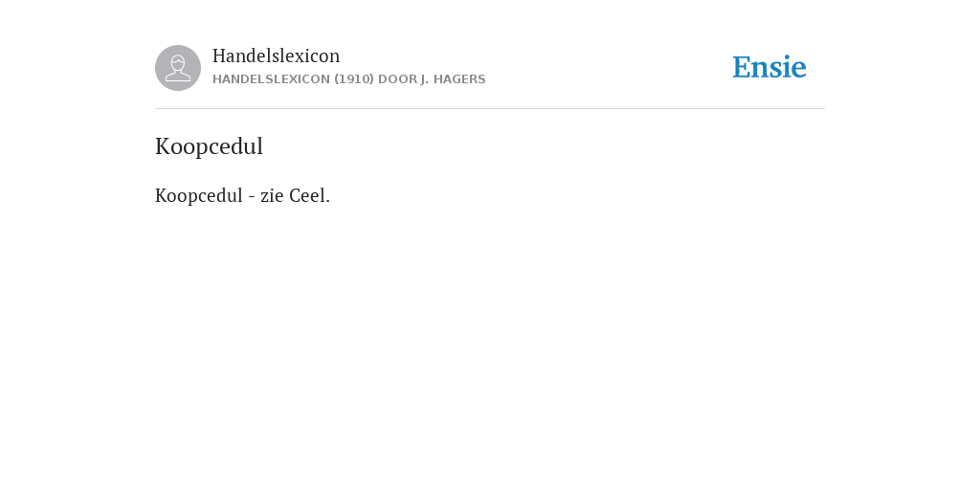Click the gray author avatar icon
980x490 pixels.
click(178, 68)
